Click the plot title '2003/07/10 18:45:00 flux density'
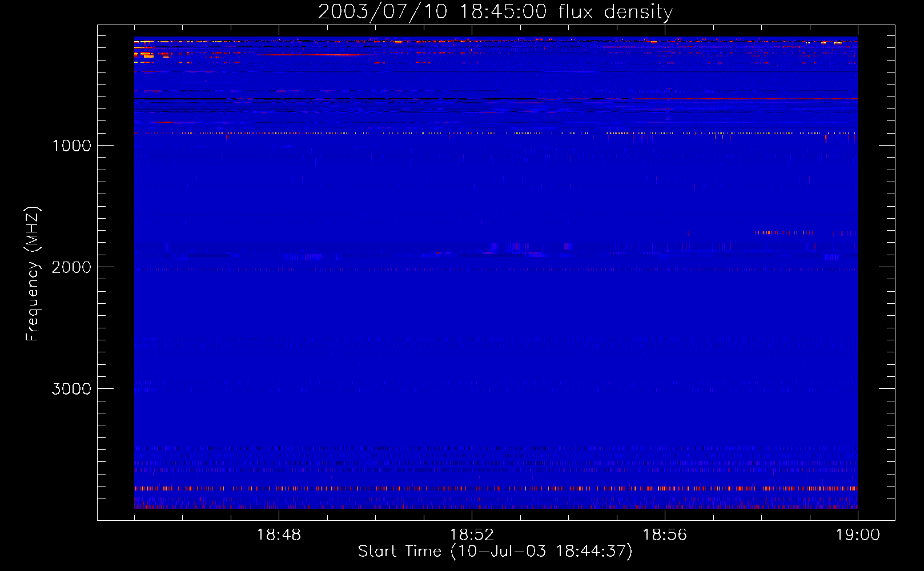 [495, 11]
